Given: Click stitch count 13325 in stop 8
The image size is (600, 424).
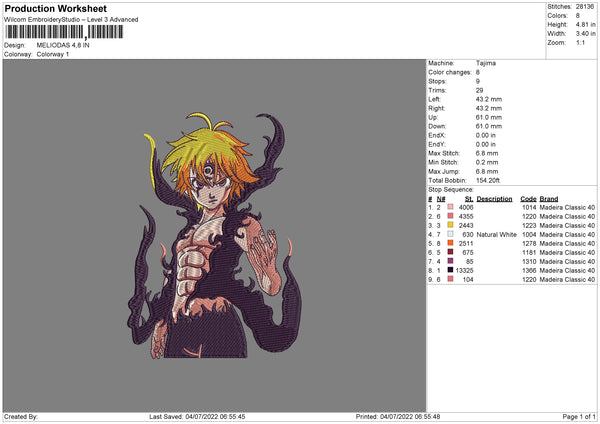Looking at the screenshot, I should (464, 271).
